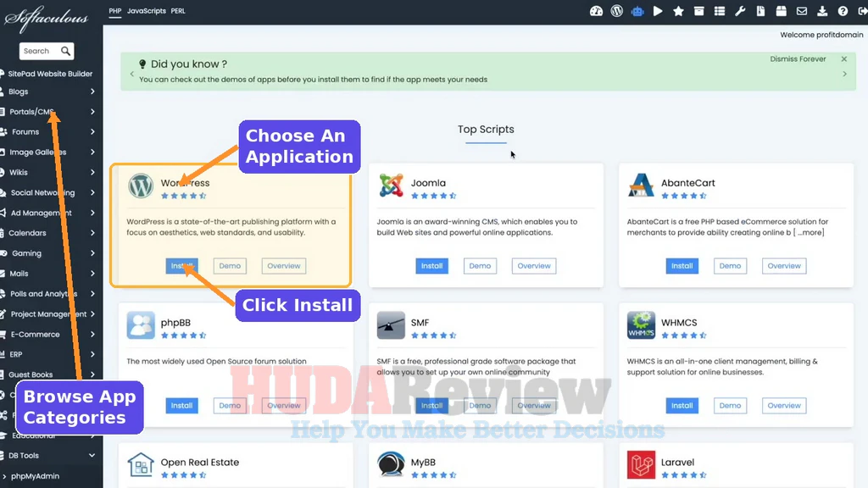This screenshot has height=488, width=868.
Task: Open SitePad Website Builder in sidebar
Action: (x=50, y=74)
